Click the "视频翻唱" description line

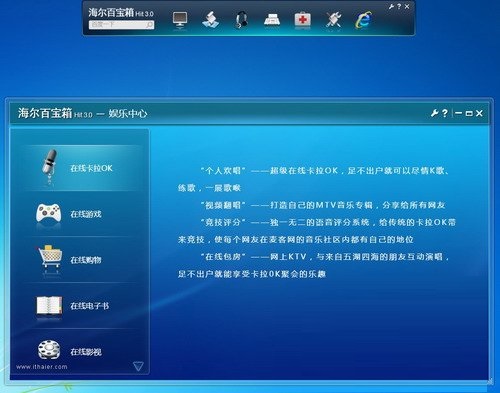323,205
